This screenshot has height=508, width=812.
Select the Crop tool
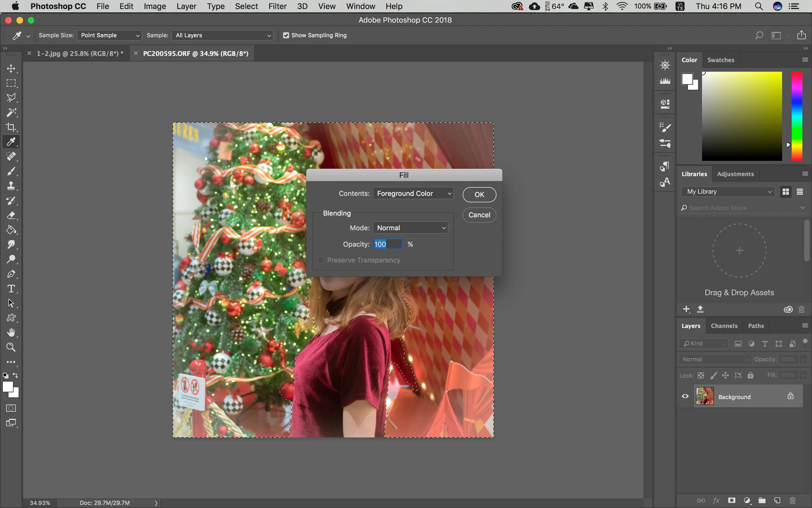(x=11, y=127)
